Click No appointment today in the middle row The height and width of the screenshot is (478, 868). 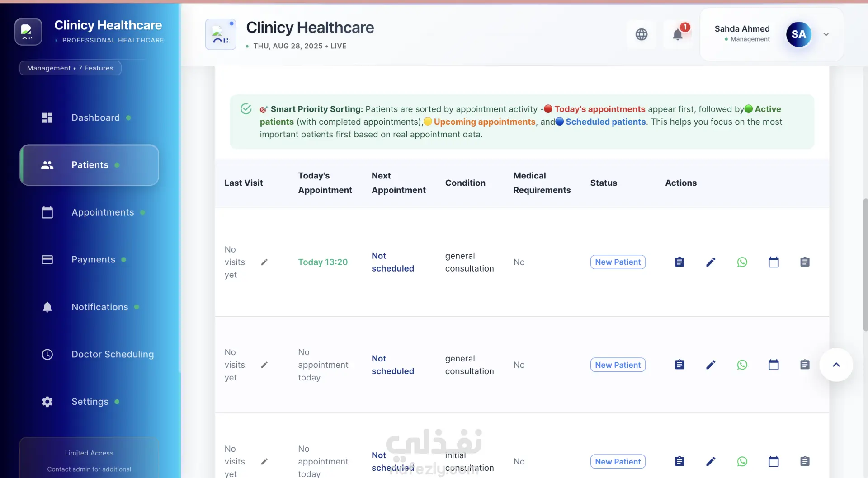[323, 365]
